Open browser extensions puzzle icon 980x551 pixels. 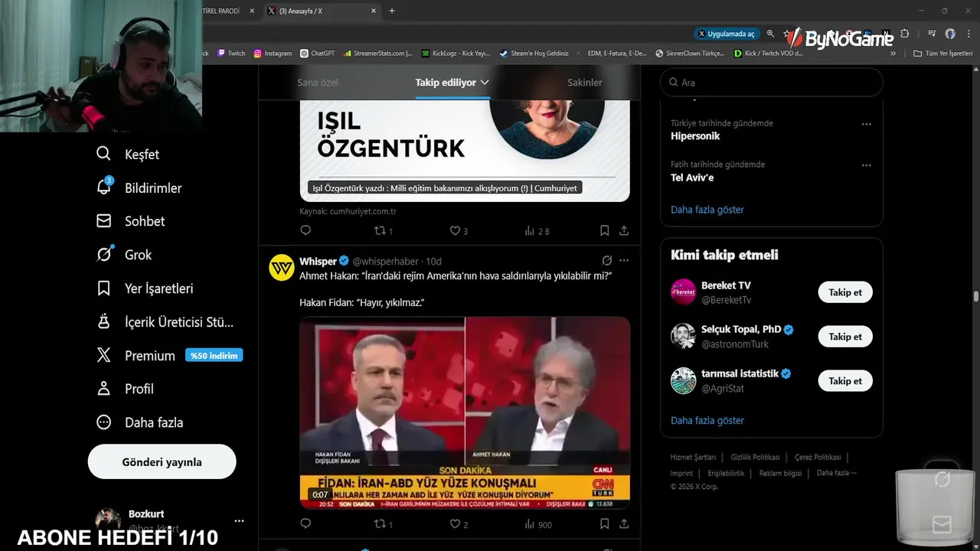pos(905,34)
